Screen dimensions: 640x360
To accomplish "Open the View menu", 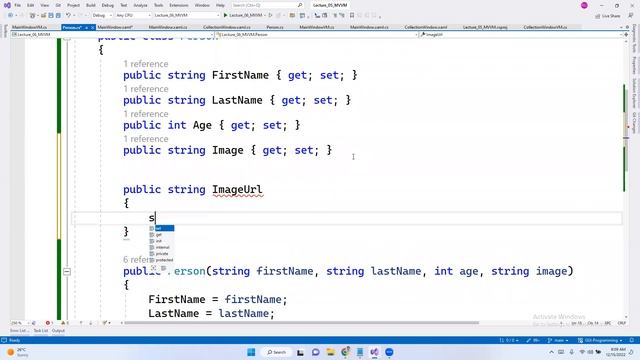I will click(45, 5).
